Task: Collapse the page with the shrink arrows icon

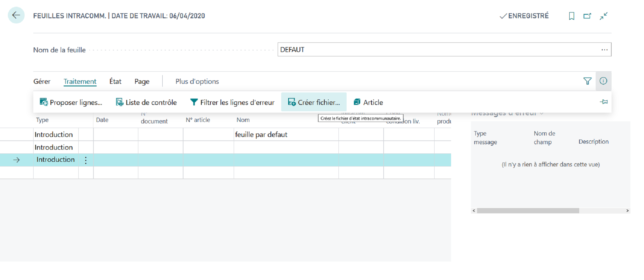Action: coord(603,16)
